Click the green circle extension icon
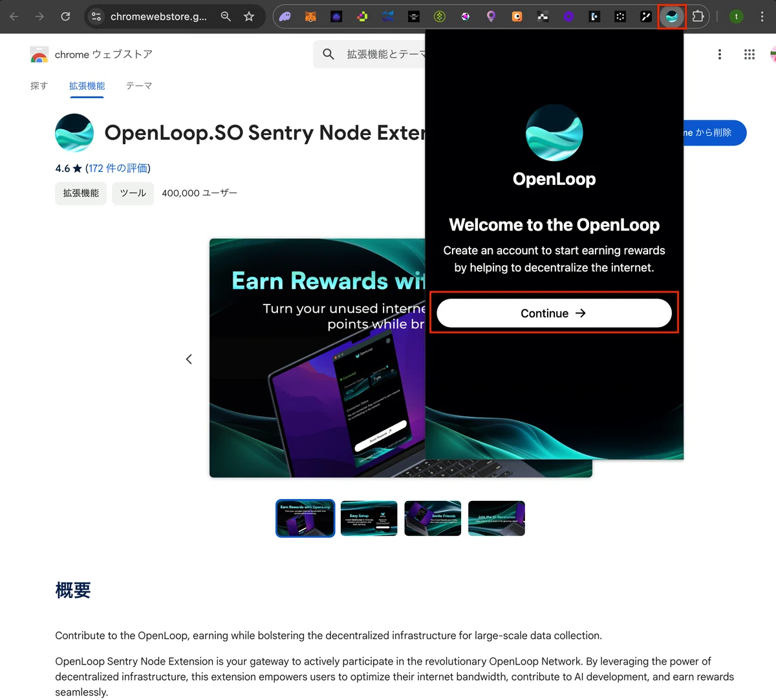Screen dimensions: 776x700 440,17
